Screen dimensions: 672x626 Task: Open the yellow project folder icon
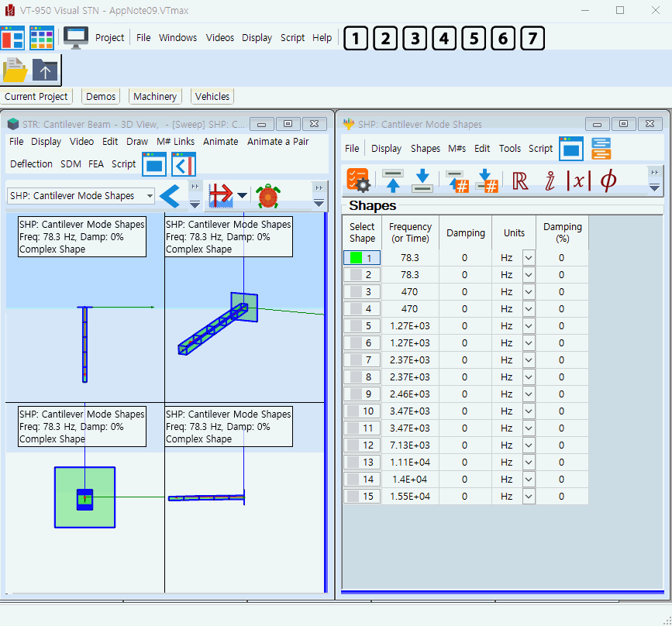(15, 70)
